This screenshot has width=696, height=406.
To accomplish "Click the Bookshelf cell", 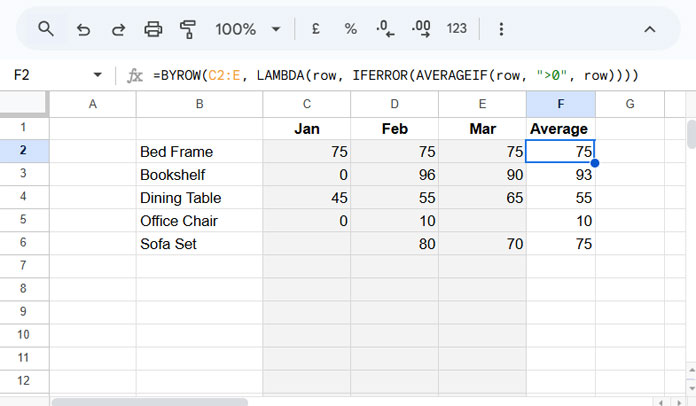I will tap(199, 174).
